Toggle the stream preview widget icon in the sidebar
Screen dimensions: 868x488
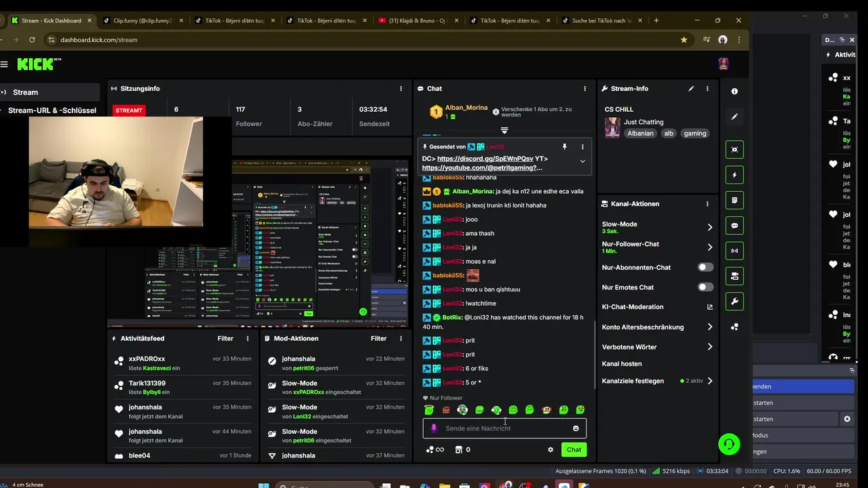tap(734, 150)
